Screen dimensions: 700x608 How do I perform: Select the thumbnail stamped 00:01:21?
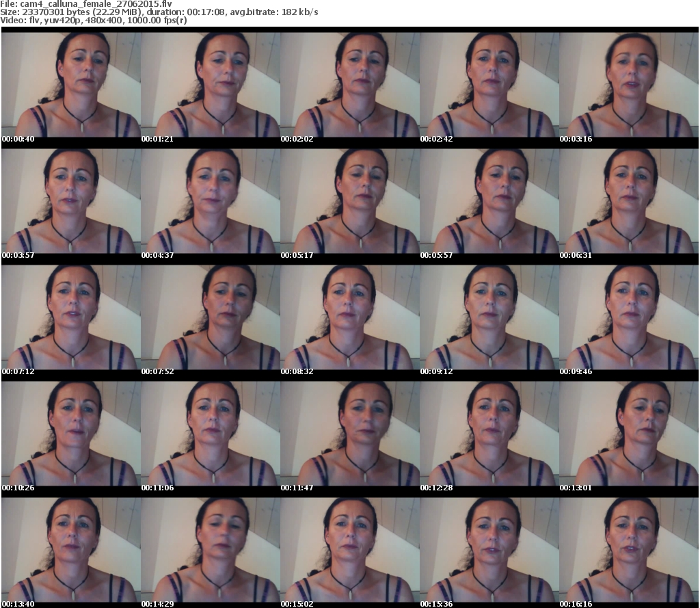click(211, 85)
